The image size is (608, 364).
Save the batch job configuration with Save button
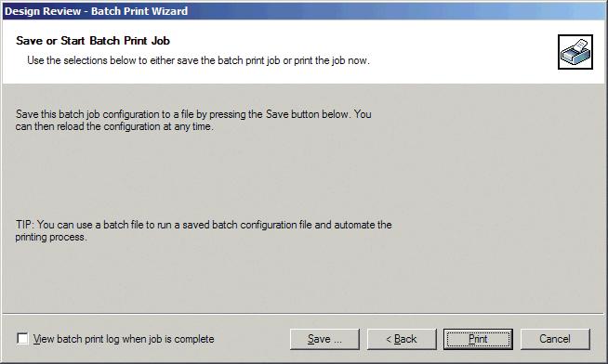tap(324, 339)
